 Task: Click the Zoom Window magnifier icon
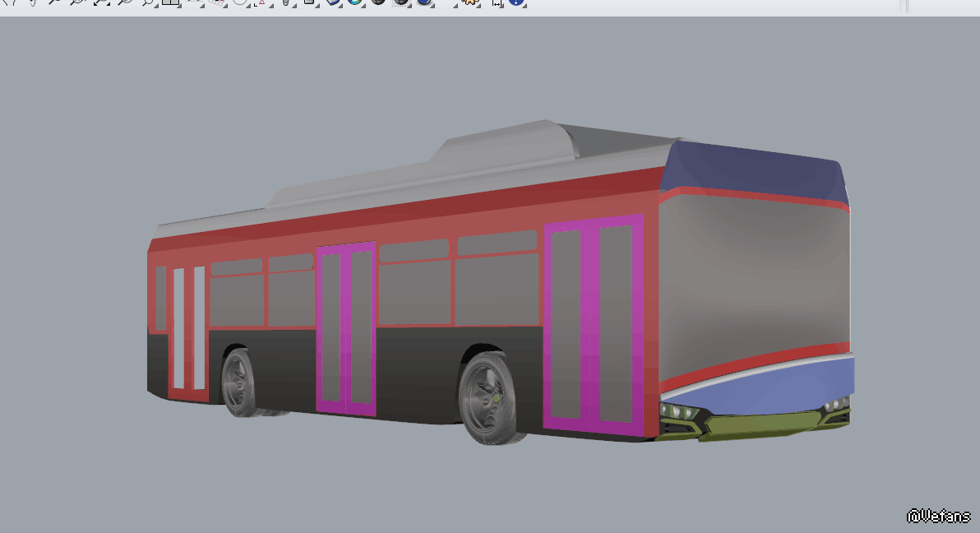(77, 2)
